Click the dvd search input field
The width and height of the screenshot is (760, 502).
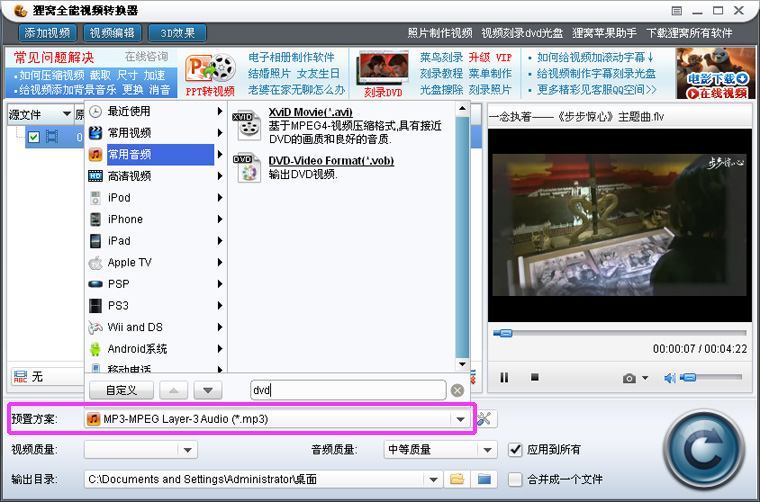click(348, 390)
